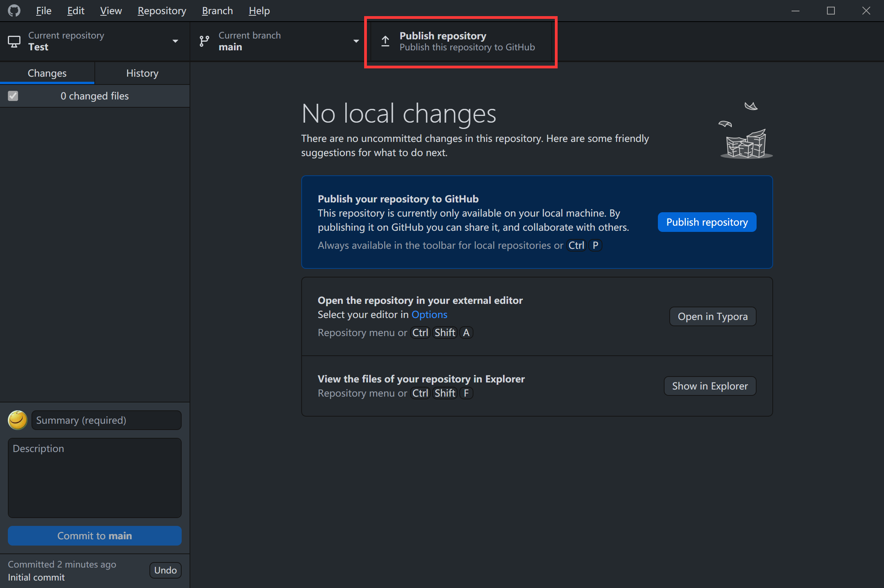Click the branch icon beside main
This screenshot has width=884, height=588.
pos(204,41)
